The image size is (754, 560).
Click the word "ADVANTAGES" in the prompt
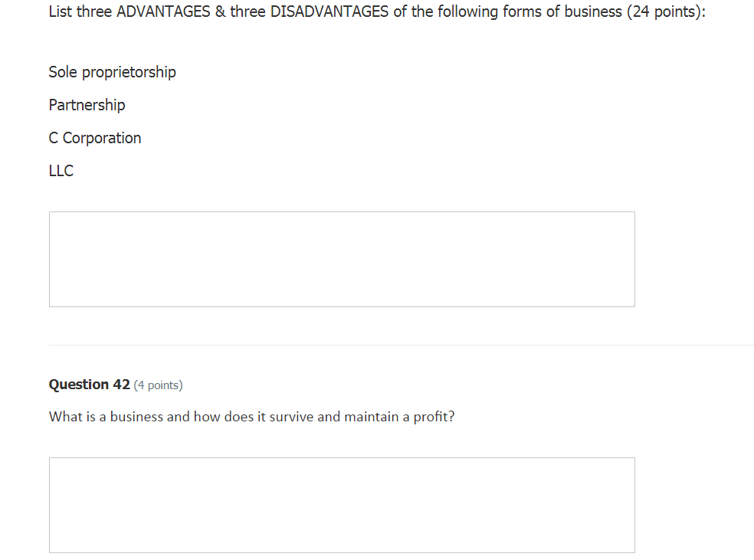click(x=163, y=12)
